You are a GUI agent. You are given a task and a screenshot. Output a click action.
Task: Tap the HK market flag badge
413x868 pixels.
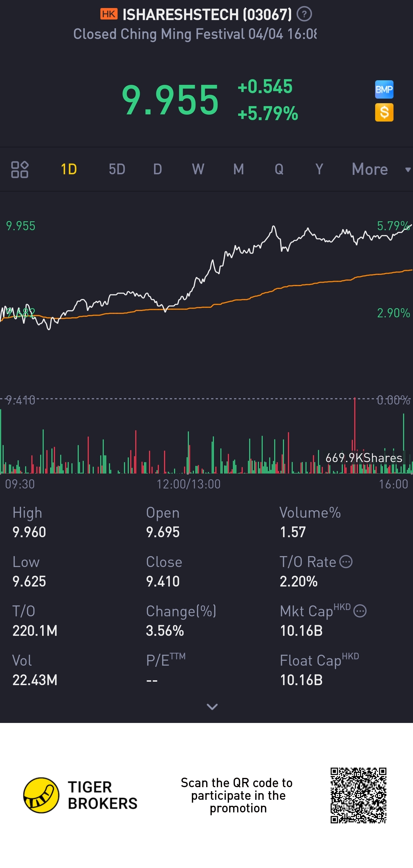(109, 14)
